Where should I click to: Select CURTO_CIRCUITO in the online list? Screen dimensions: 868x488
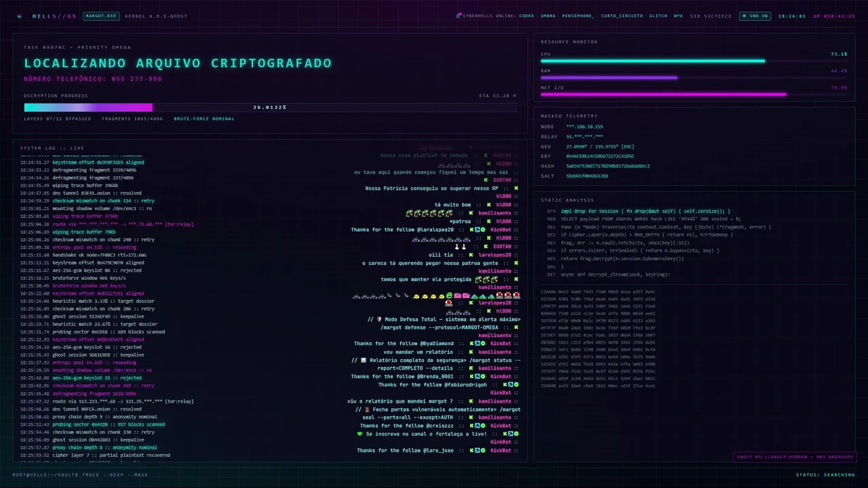622,16
